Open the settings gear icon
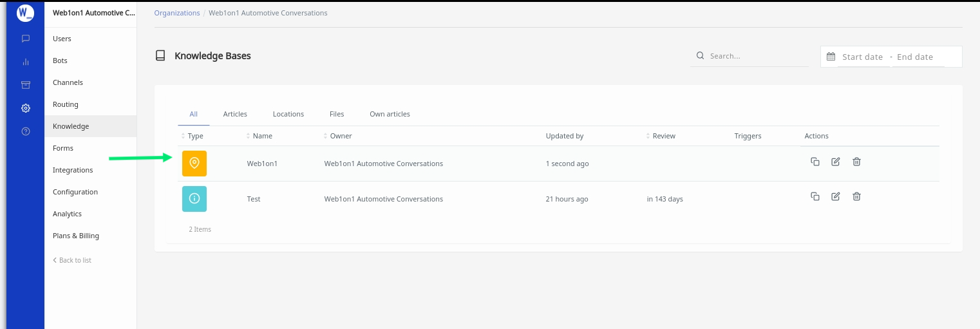This screenshot has width=980, height=329. pos(26,108)
